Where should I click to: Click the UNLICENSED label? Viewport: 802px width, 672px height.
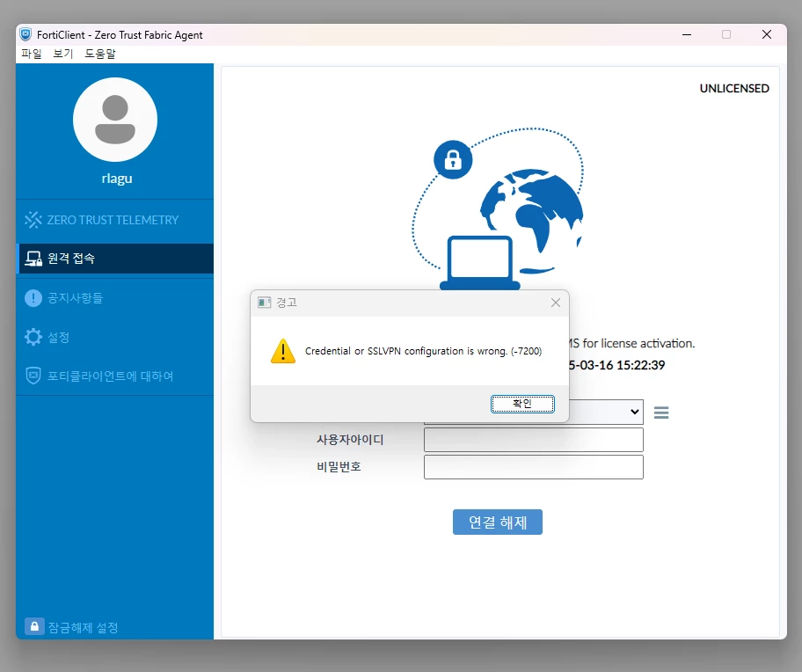734,89
